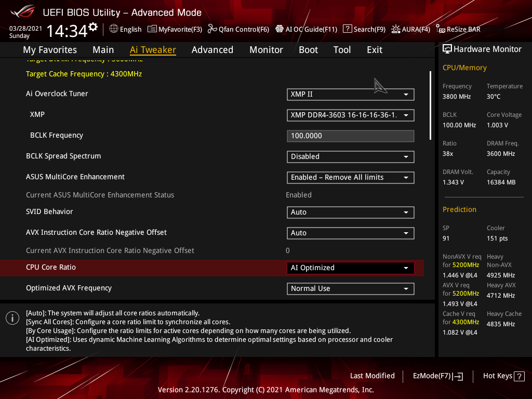Screen dimensions: 532x399
Task: Select the Optimized AVX Frequency label
Action: (69, 288)
